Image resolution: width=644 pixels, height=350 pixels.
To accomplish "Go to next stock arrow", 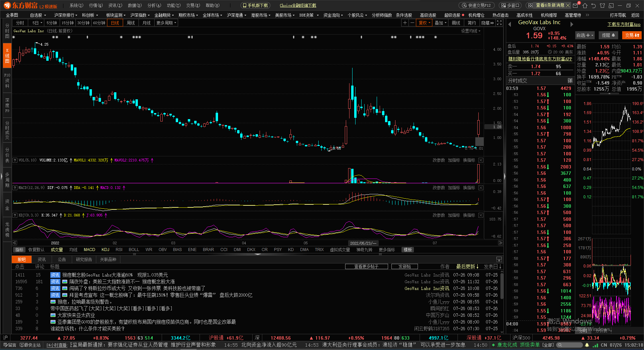I will tap(572, 24).
